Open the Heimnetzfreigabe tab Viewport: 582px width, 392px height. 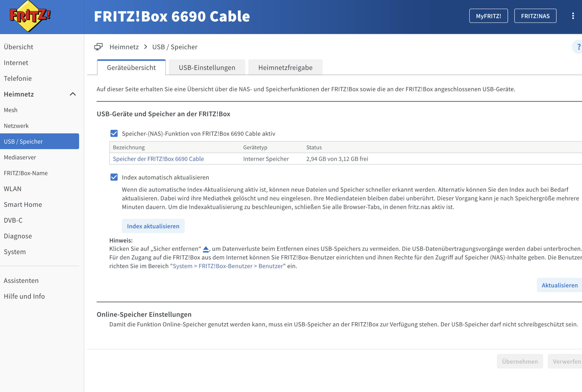[285, 68]
